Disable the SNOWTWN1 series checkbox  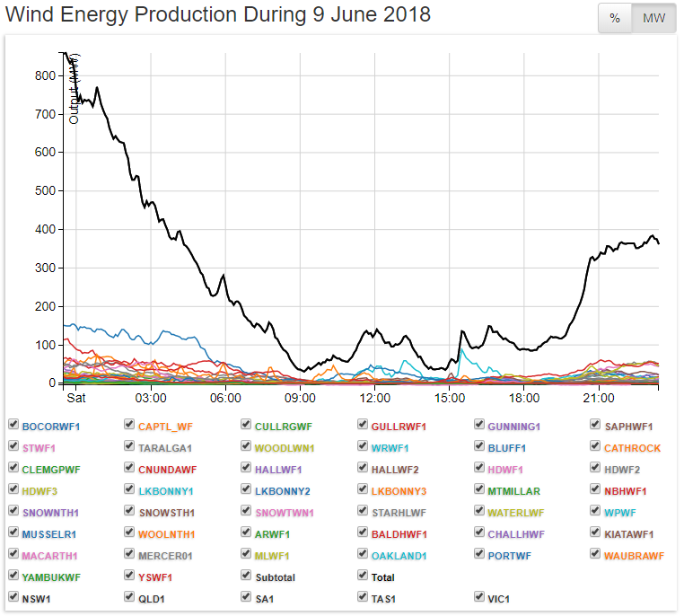pos(246,512)
